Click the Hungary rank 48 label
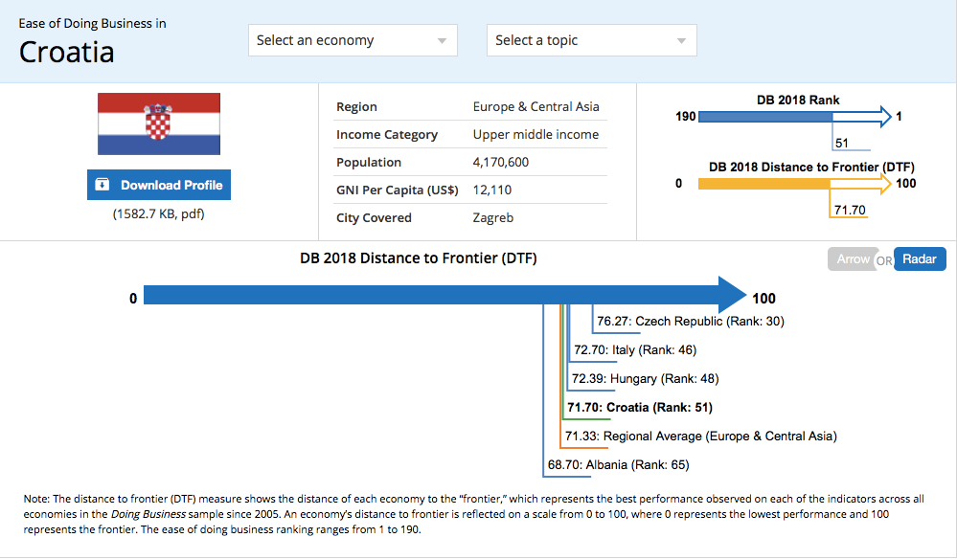The image size is (957, 560). pos(645,378)
